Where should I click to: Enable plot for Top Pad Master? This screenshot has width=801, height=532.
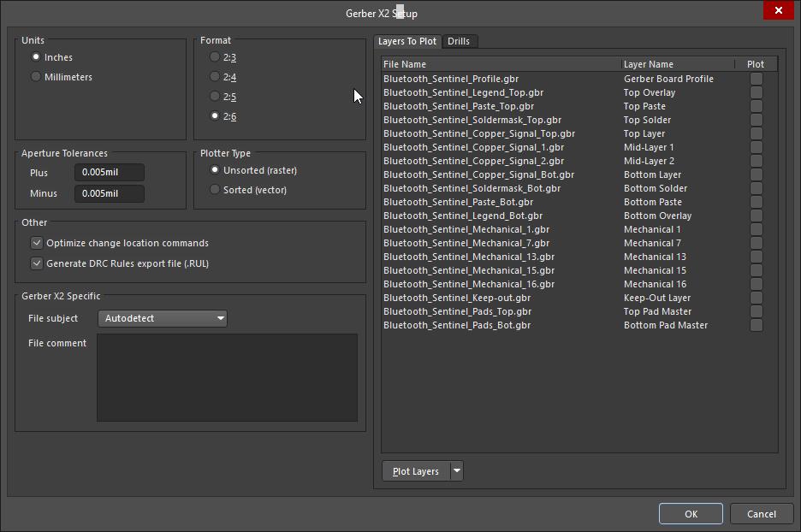click(756, 311)
